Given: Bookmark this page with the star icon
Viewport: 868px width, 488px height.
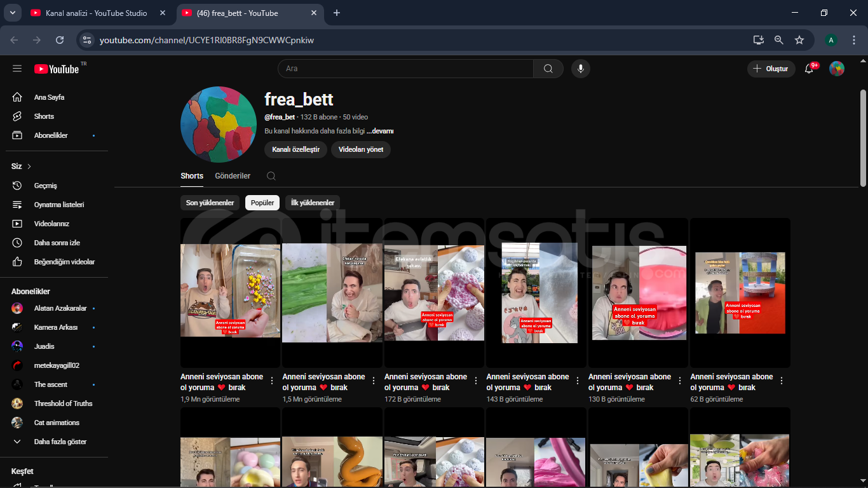Looking at the screenshot, I should tap(799, 40).
